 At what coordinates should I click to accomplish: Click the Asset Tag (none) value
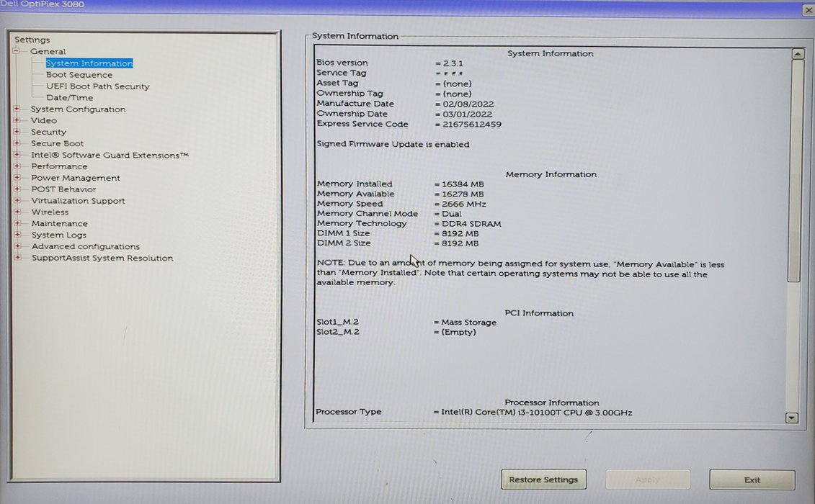coord(457,84)
